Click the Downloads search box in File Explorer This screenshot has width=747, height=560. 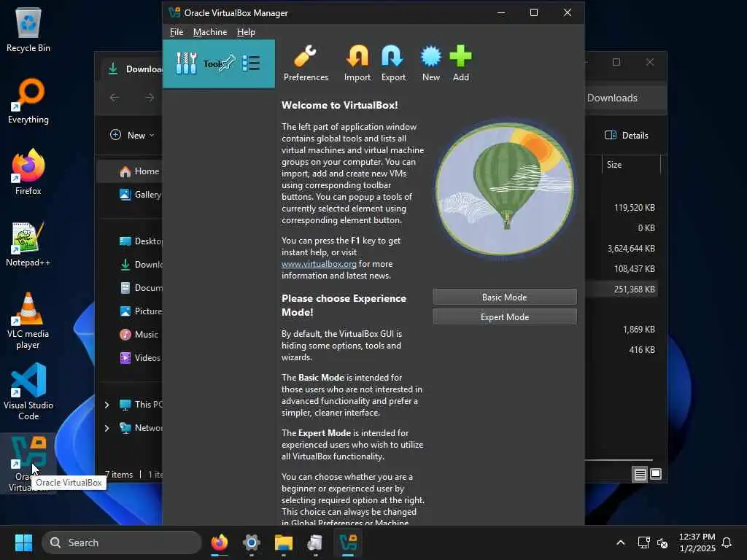tap(625, 98)
